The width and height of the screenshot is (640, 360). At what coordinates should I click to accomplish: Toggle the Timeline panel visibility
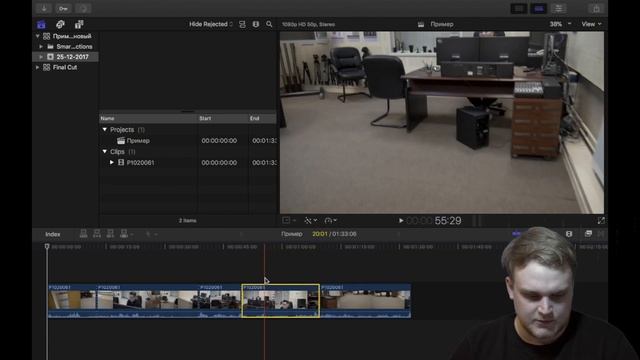(x=539, y=8)
